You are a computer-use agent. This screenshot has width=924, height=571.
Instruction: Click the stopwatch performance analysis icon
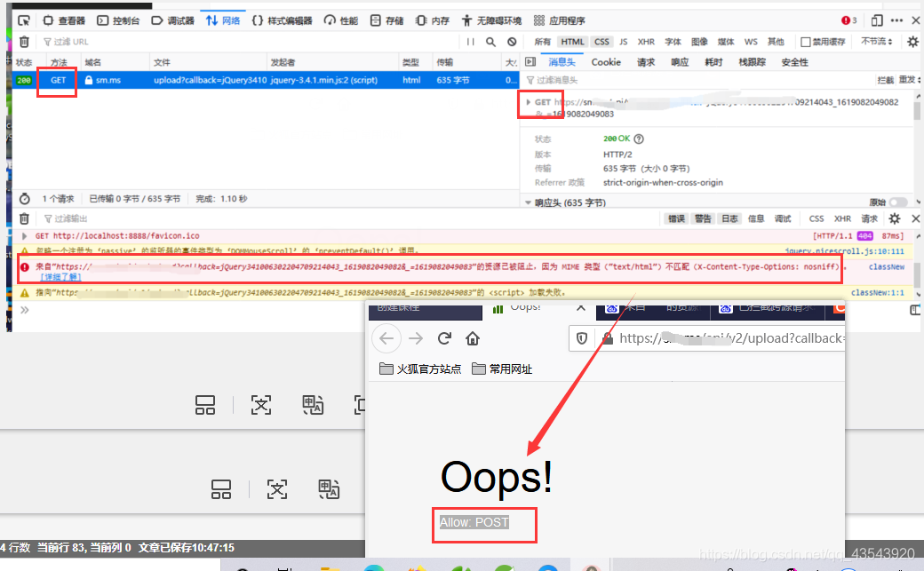(24, 199)
